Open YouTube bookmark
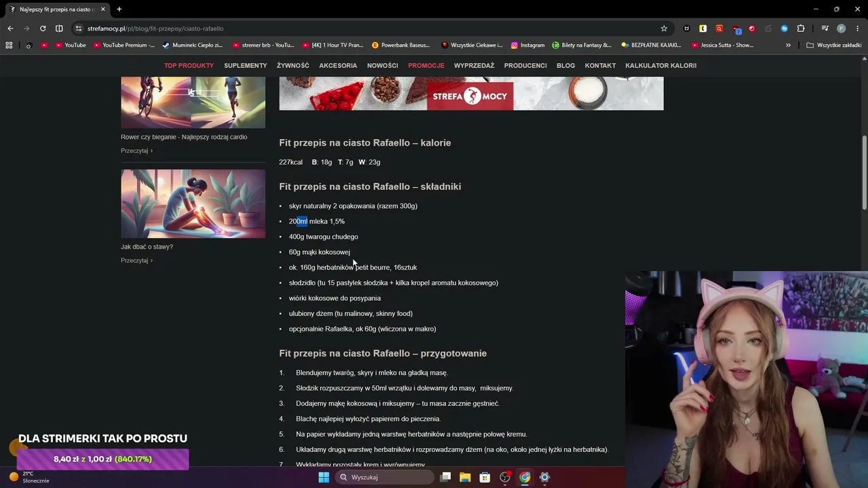The width and height of the screenshot is (868, 488). click(71, 45)
